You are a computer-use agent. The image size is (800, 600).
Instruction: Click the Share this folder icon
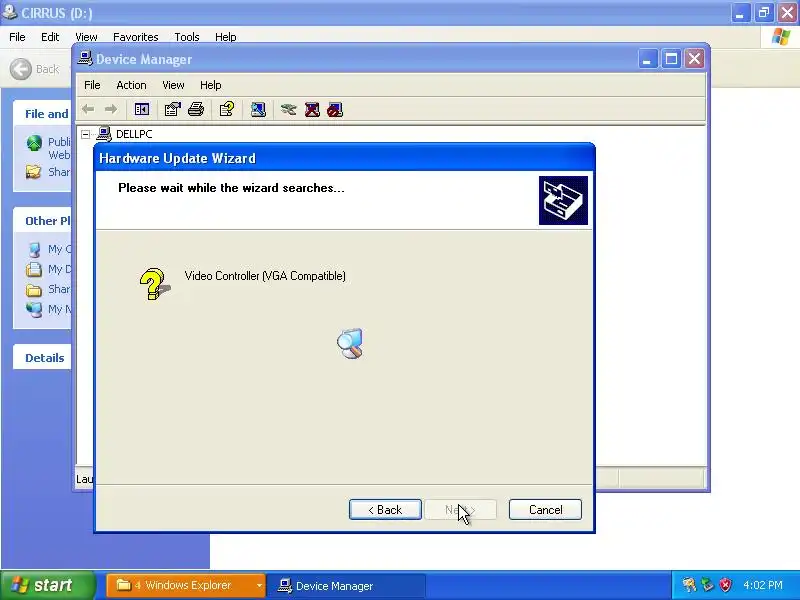[x=34, y=172]
